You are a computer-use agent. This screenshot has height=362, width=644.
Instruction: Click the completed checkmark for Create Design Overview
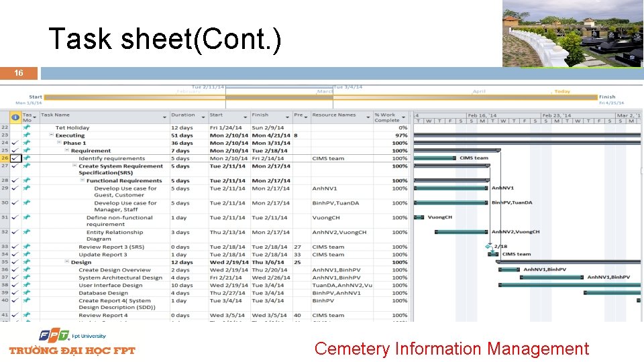click(x=15, y=269)
